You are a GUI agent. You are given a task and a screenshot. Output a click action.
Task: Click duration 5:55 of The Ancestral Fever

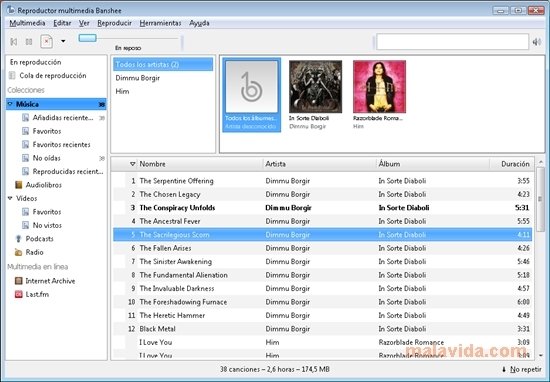[x=523, y=221]
